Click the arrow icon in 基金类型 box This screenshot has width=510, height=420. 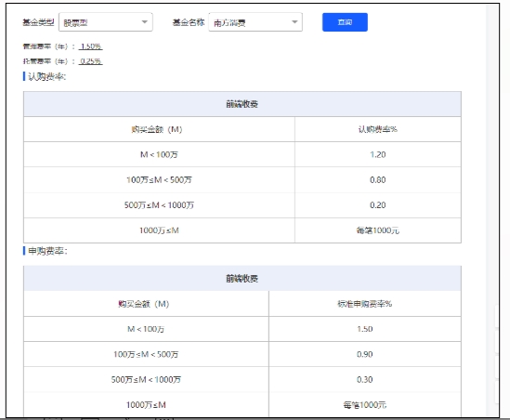[145, 22]
